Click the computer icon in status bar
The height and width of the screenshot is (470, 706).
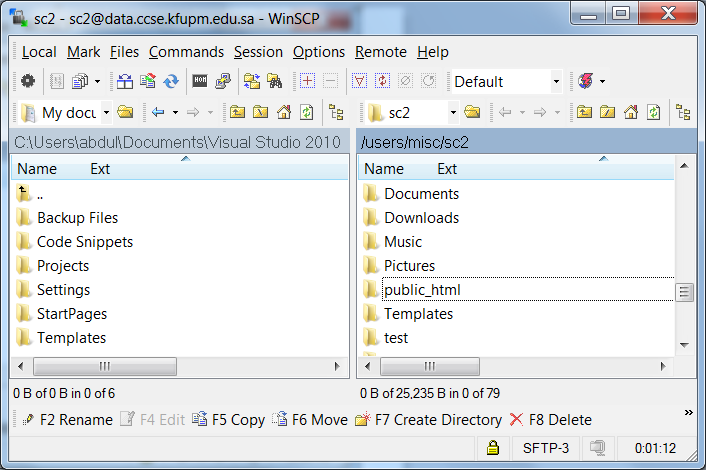pos(598,448)
